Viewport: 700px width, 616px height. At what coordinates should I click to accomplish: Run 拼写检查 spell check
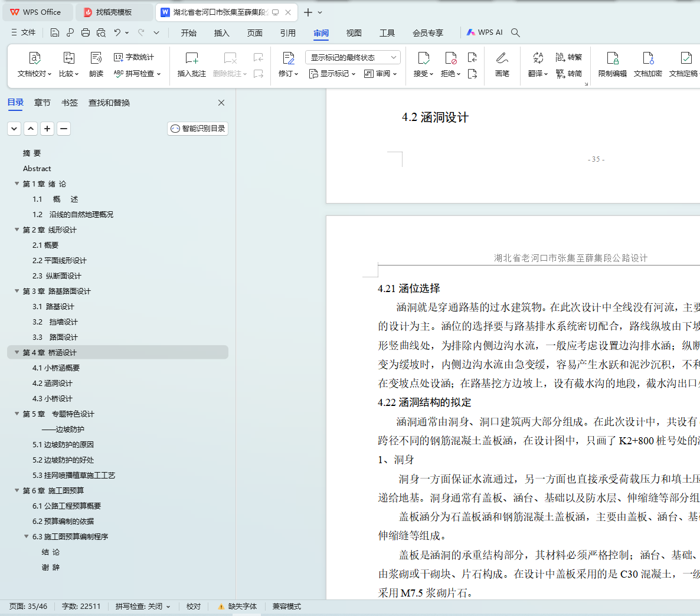[x=137, y=73]
